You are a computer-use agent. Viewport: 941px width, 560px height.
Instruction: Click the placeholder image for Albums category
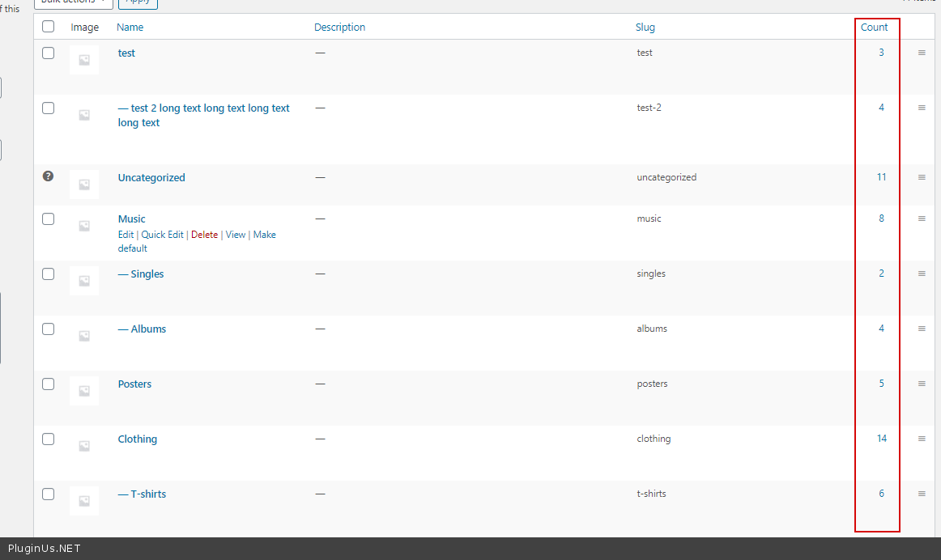(84, 336)
